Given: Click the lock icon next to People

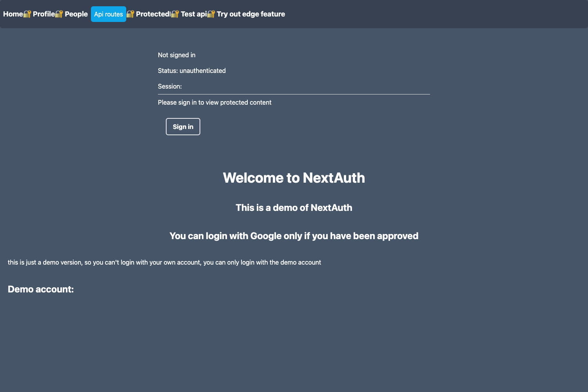Looking at the screenshot, I should coord(59,14).
